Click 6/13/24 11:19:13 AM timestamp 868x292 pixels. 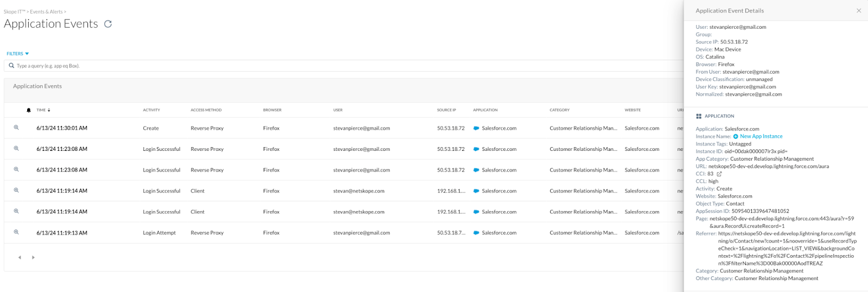pyautogui.click(x=62, y=233)
